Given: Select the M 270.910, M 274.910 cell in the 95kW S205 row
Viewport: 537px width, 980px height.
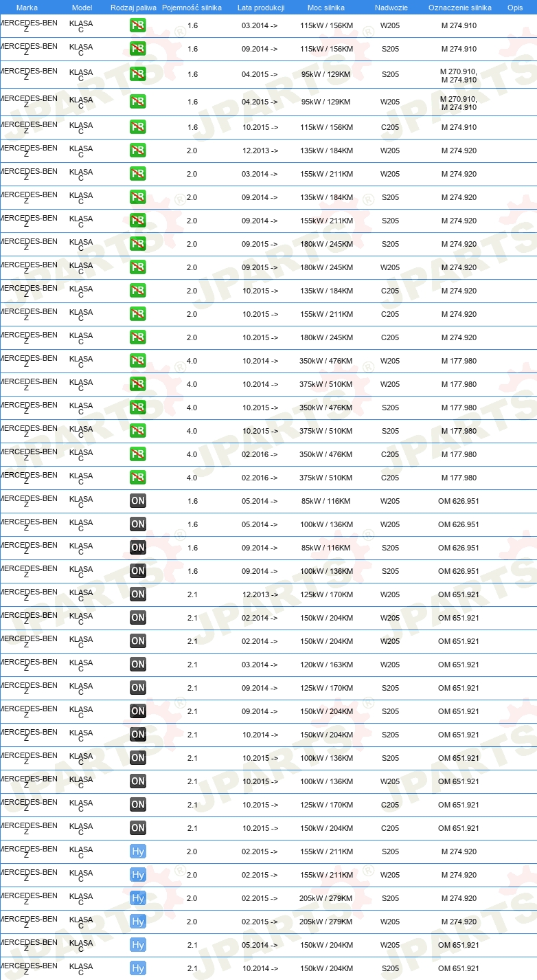Looking at the screenshot, I should 459,76.
